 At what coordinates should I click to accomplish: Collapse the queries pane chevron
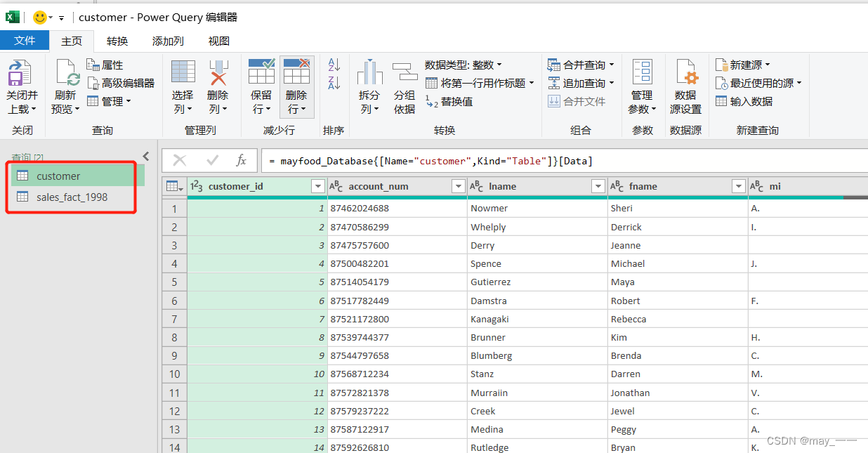point(146,156)
